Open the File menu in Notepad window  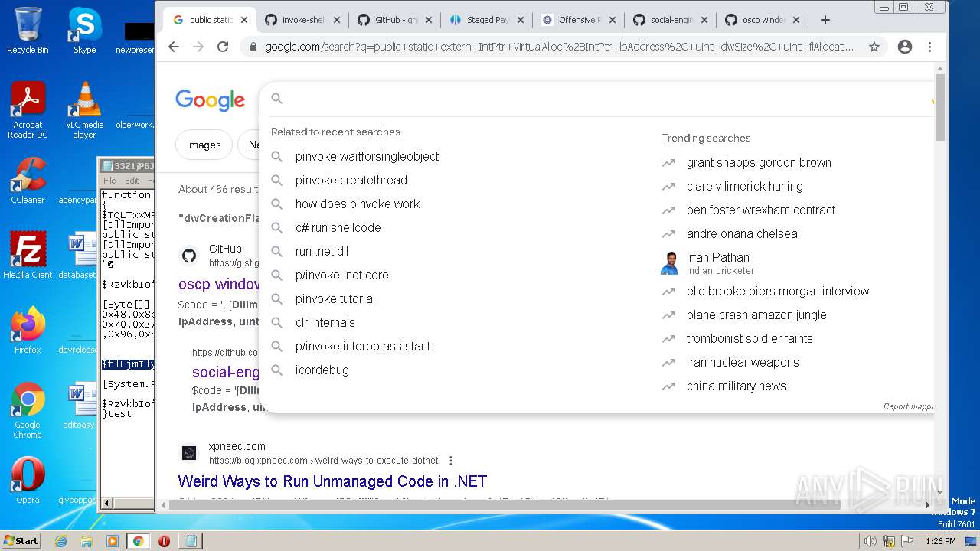[x=109, y=181]
